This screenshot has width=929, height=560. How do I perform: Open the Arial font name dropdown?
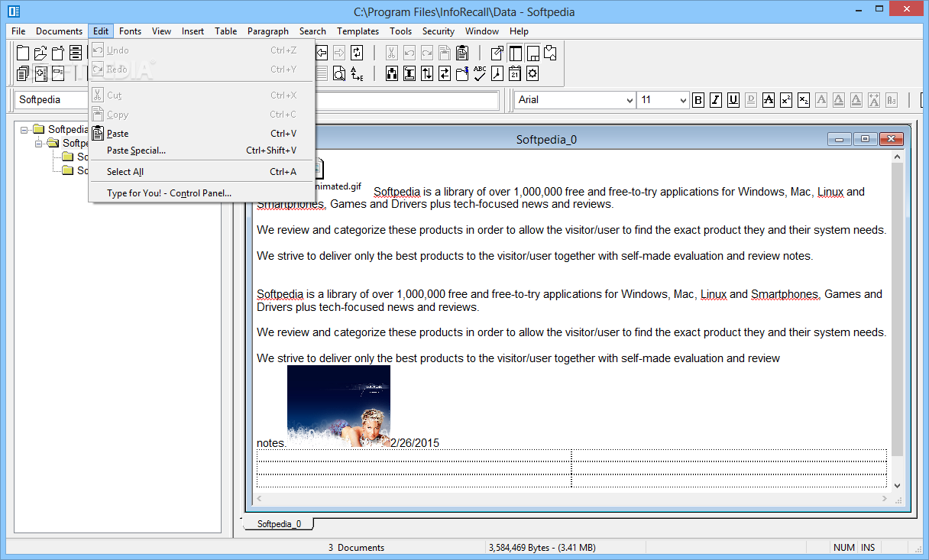(x=630, y=100)
